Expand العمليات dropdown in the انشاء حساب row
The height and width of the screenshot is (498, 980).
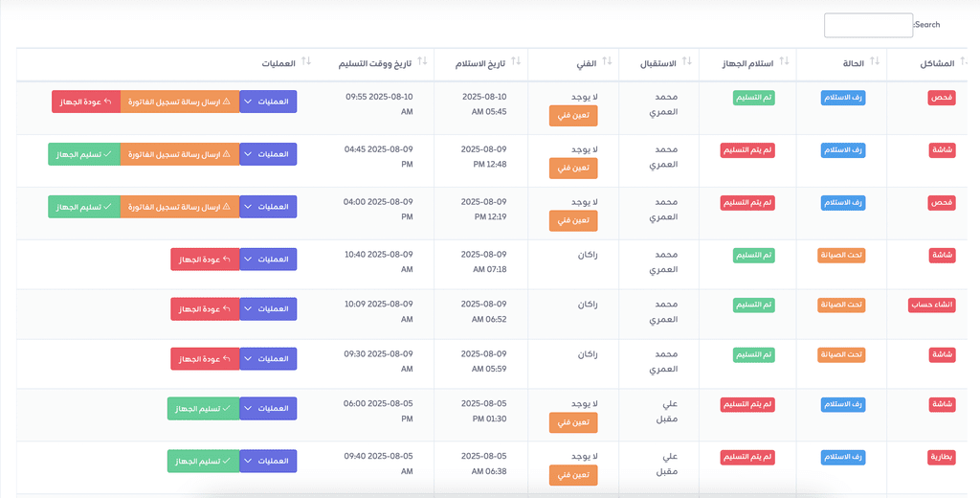[x=268, y=308]
